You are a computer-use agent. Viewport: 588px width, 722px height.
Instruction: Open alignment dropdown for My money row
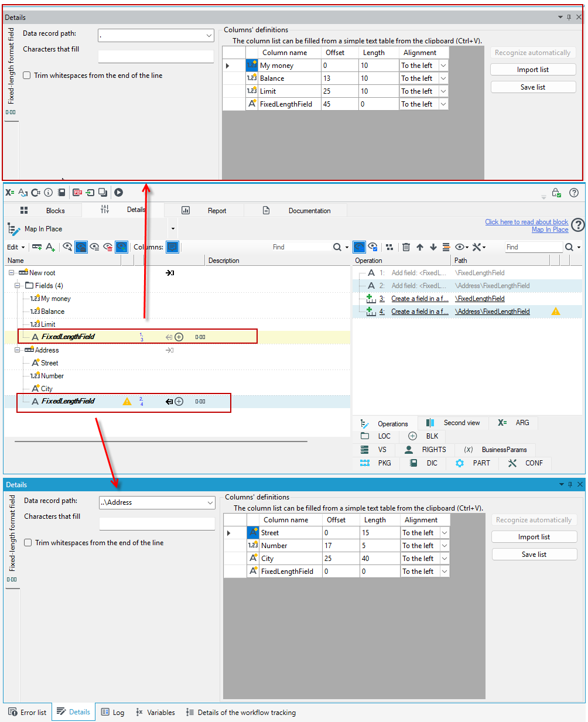443,66
